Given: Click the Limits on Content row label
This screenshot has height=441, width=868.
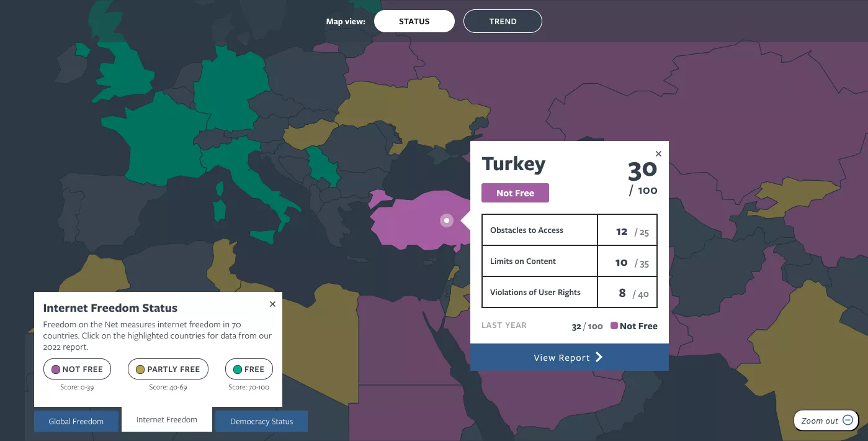Looking at the screenshot, I should pyautogui.click(x=523, y=261).
